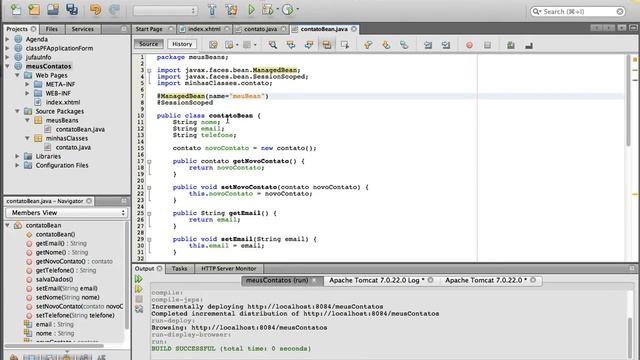Click the Profile Project icon

tap(288, 9)
